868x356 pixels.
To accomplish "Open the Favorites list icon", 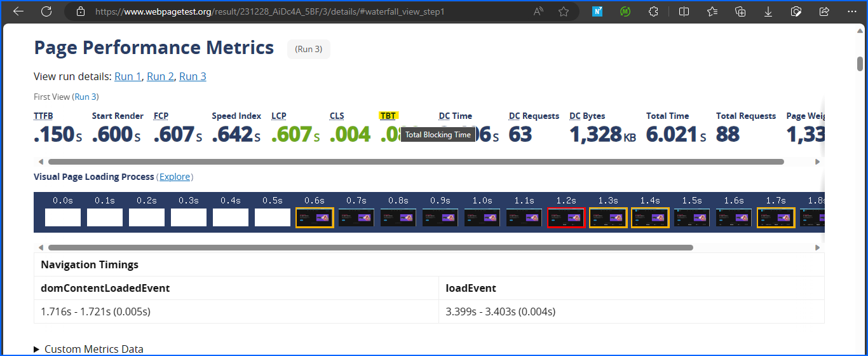I will click(712, 11).
